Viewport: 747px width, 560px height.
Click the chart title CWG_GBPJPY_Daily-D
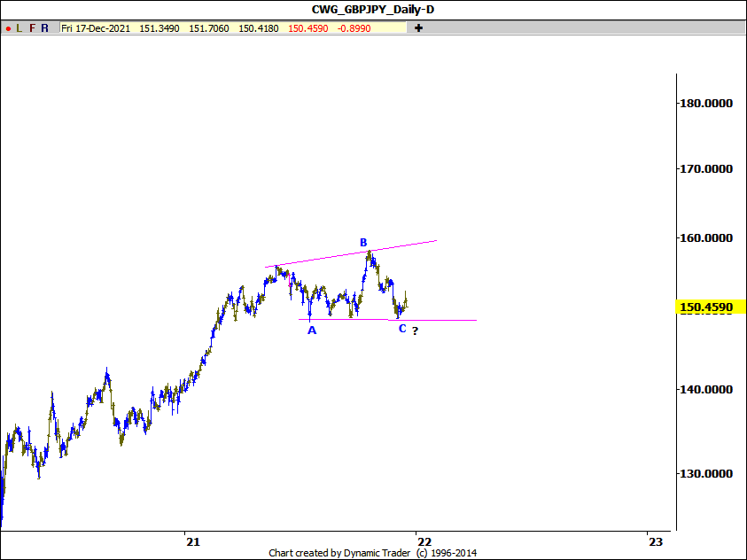point(373,10)
